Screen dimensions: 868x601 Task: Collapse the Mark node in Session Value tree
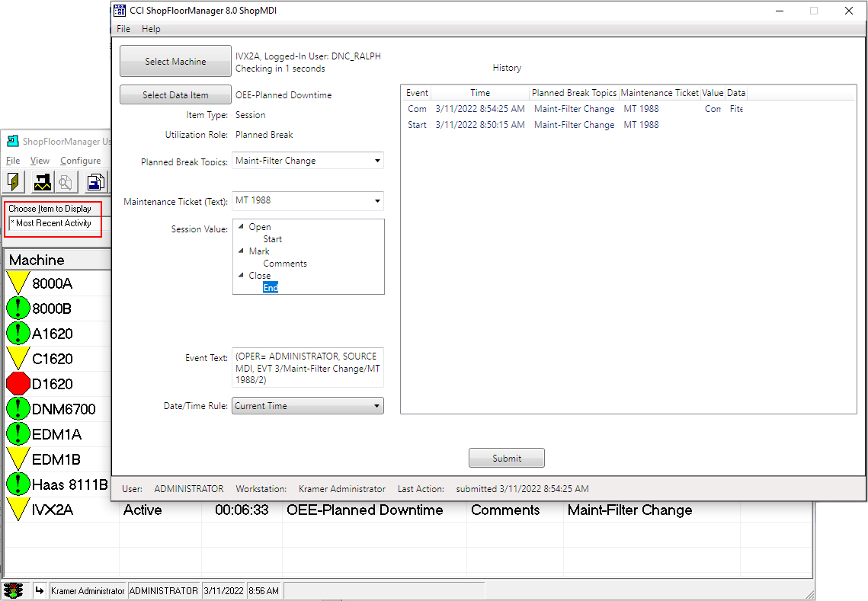(241, 251)
